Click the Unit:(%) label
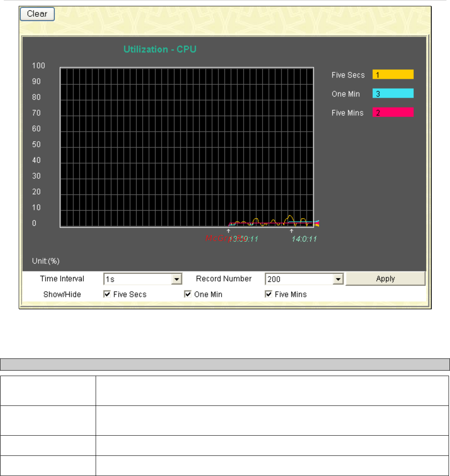This screenshot has width=450, height=476. [46, 261]
